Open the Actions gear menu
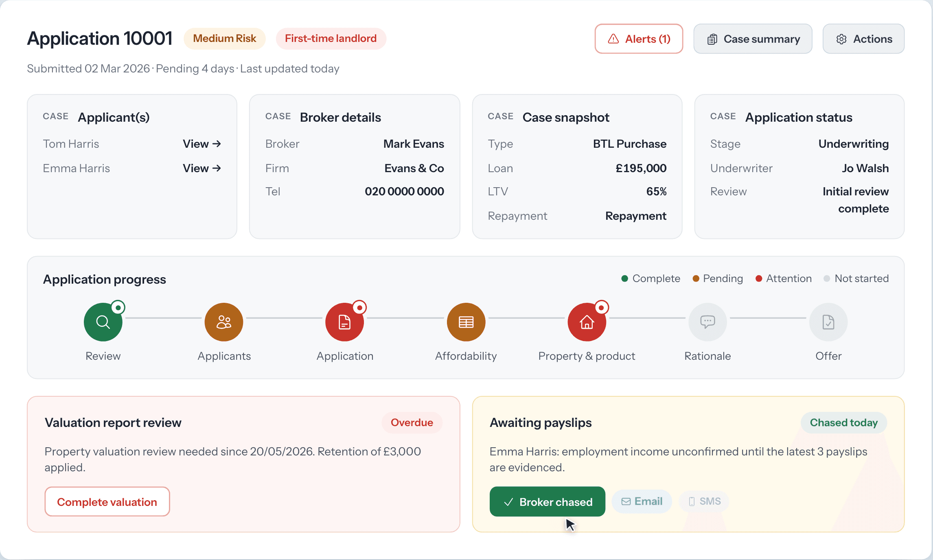The width and height of the screenshot is (933, 560). coord(863,39)
